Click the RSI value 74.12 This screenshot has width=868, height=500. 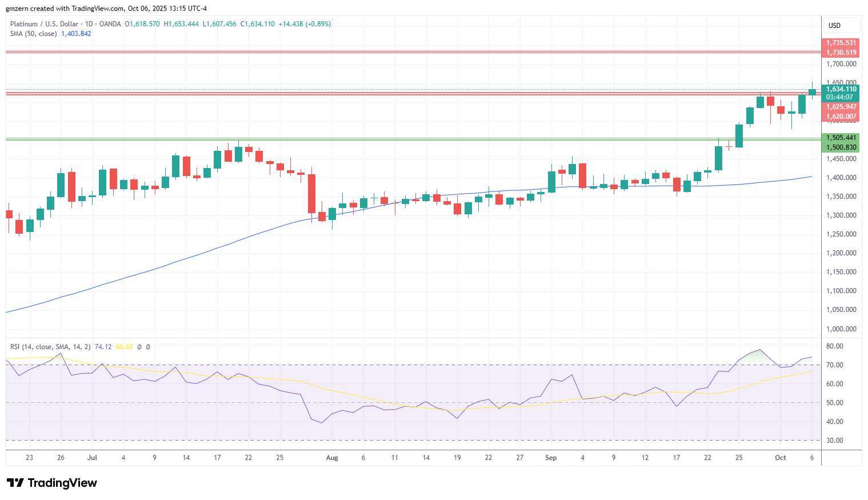[103, 347]
